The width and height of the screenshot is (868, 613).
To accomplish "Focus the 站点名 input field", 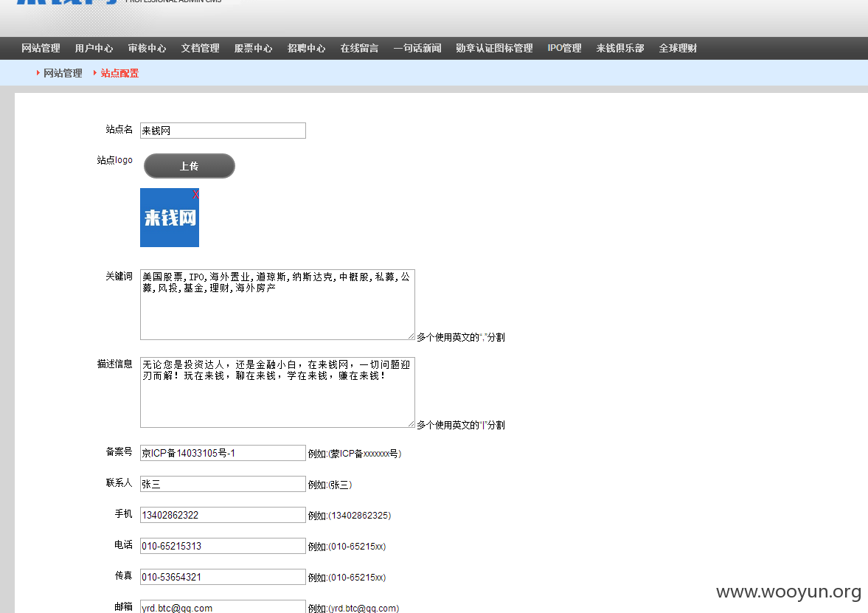I will pos(223,131).
